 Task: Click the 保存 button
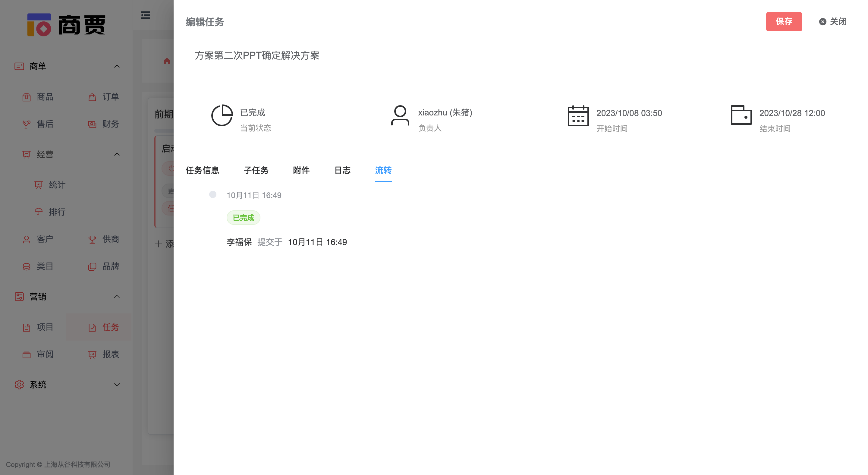point(784,22)
